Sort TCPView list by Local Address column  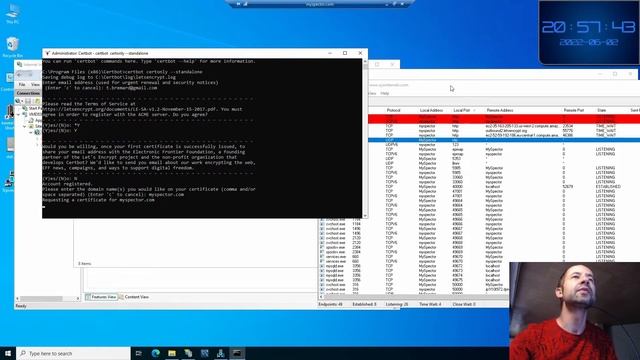(431, 110)
